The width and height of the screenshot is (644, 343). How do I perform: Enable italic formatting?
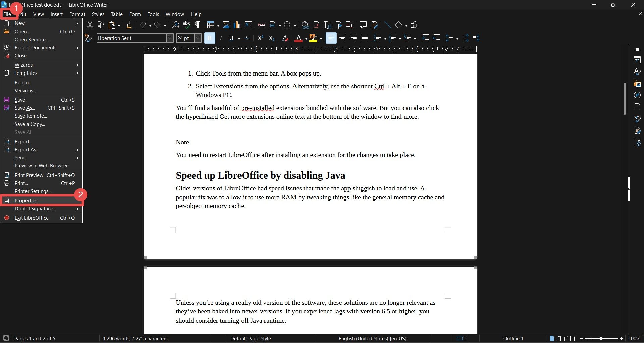[221, 38]
